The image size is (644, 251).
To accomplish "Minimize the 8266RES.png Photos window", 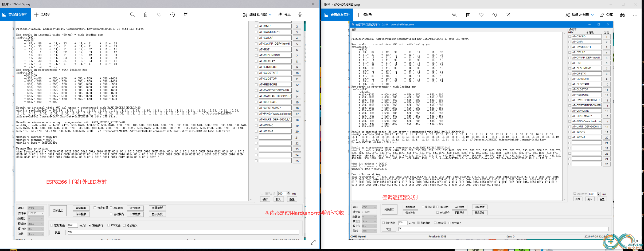I will 289,4.
